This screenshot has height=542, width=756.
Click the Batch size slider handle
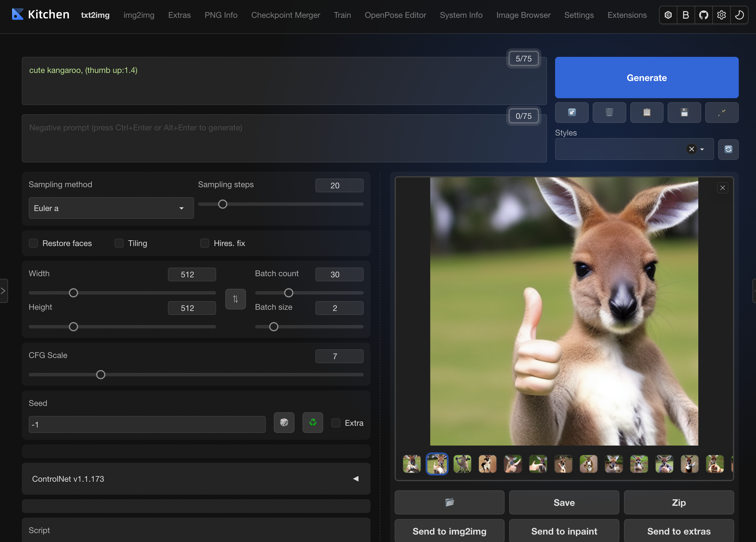pos(274,327)
